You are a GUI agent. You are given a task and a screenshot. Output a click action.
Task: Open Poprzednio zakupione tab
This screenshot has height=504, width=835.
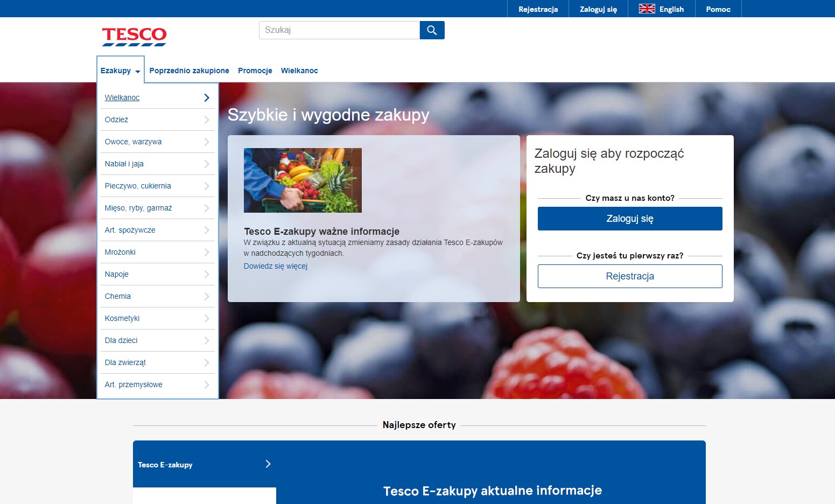[189, 71]
